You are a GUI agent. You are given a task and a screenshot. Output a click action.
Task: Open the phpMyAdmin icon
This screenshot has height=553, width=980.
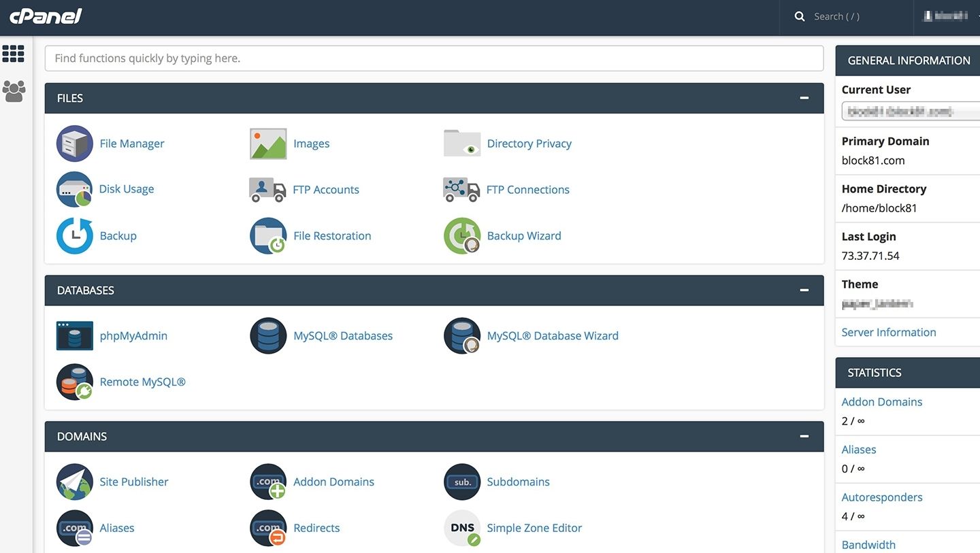click(x=74, y=336)
